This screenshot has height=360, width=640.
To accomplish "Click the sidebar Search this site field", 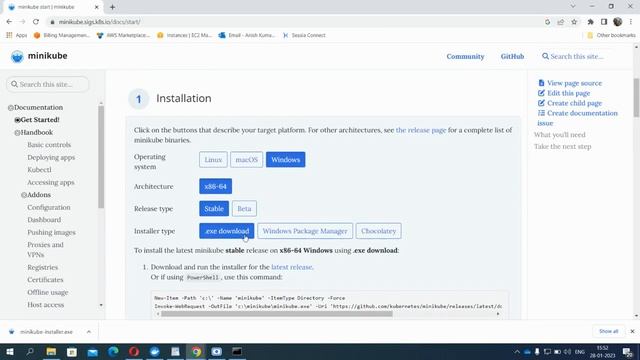I will (48, 84).
